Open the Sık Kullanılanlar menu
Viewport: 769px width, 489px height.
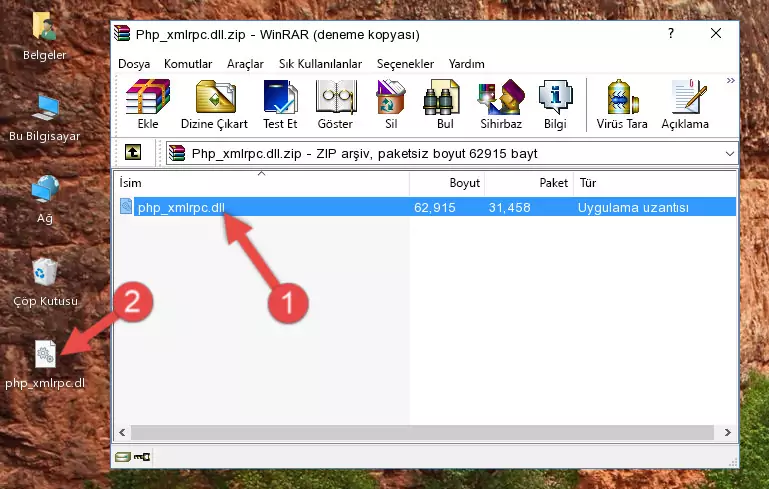tap(320, 64)
